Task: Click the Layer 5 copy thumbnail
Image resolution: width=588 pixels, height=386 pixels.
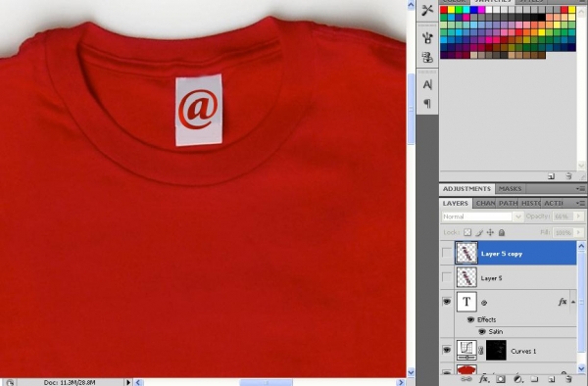Action: tap(466, 253)
